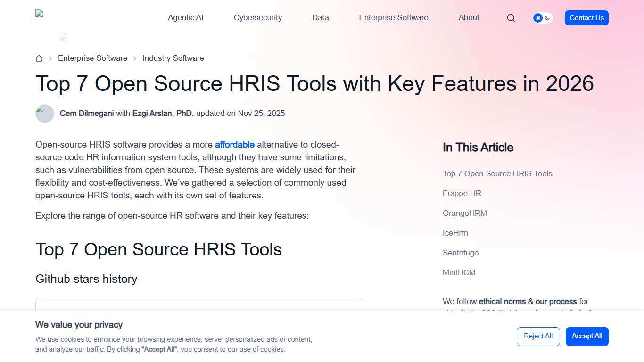
Task: Reject All cookies in the privacy banner
Action: click(x=538, y=336)
